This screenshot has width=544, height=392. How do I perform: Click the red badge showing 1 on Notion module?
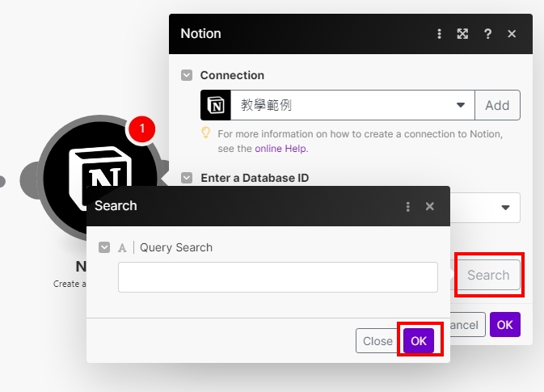(142, 129)
